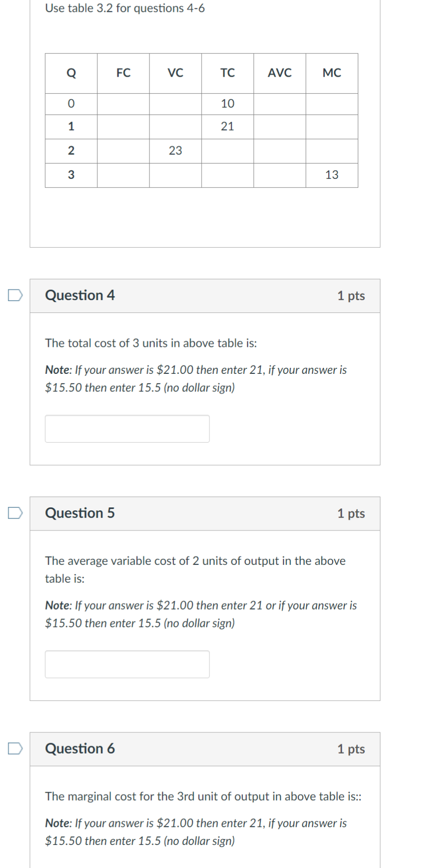Viewport: 434px width, 868px height.
Task: Click the Q column header in table
Action: point(71,73)
